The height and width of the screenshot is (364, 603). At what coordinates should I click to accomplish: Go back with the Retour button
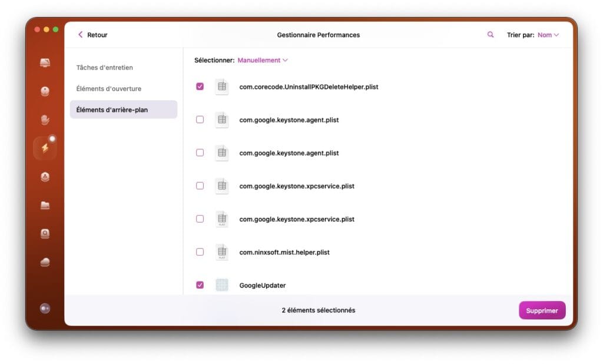point(92,35)
